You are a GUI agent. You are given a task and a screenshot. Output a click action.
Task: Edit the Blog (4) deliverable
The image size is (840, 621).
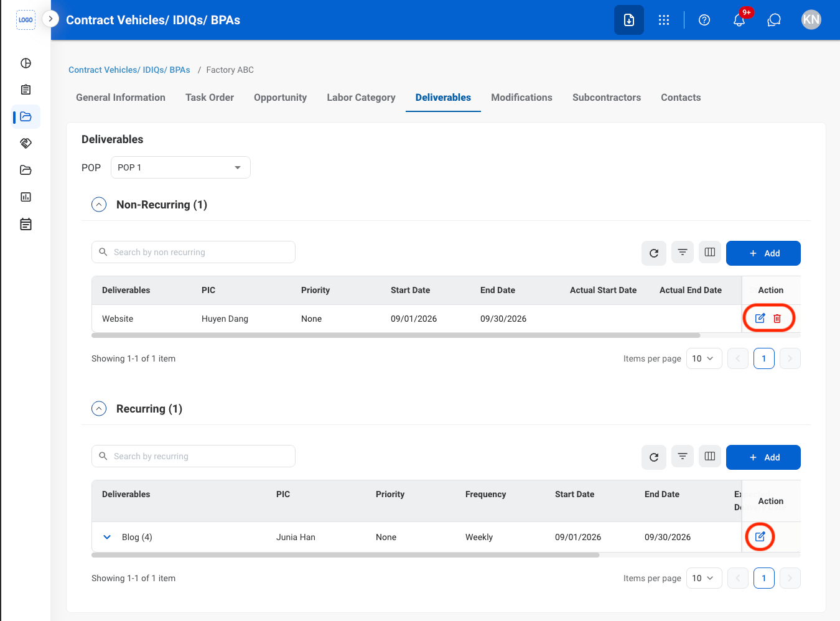coord(760,536)
